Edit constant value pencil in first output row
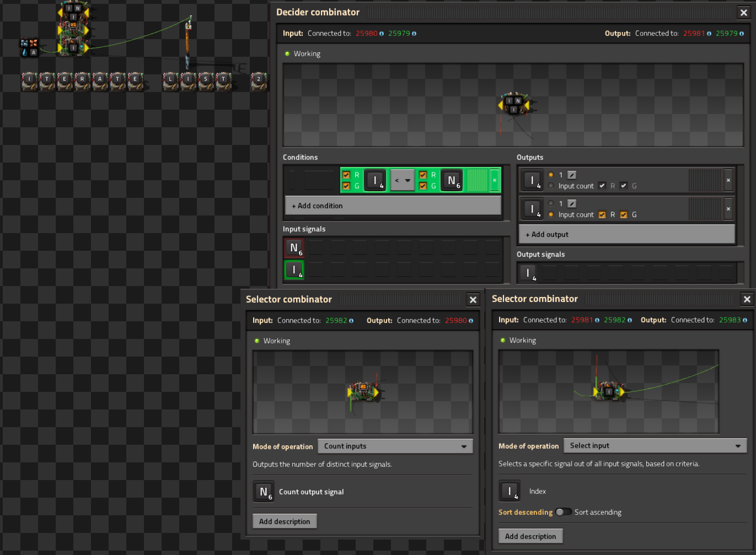 point(572,175)
